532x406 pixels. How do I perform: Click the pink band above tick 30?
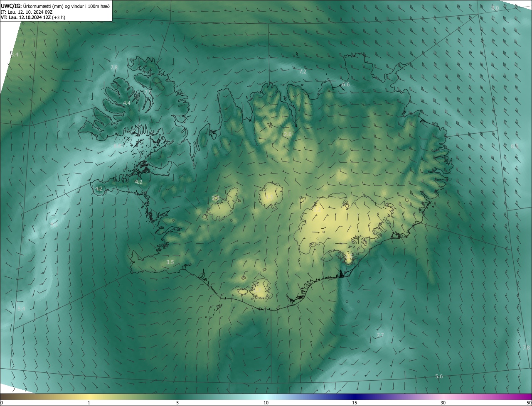click(443, 396)
